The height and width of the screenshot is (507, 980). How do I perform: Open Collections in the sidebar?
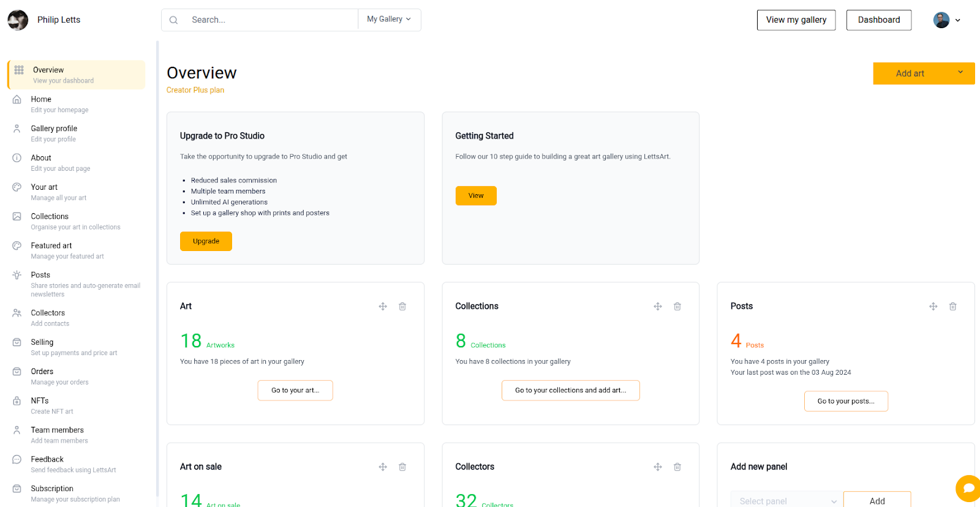[50, 216]
